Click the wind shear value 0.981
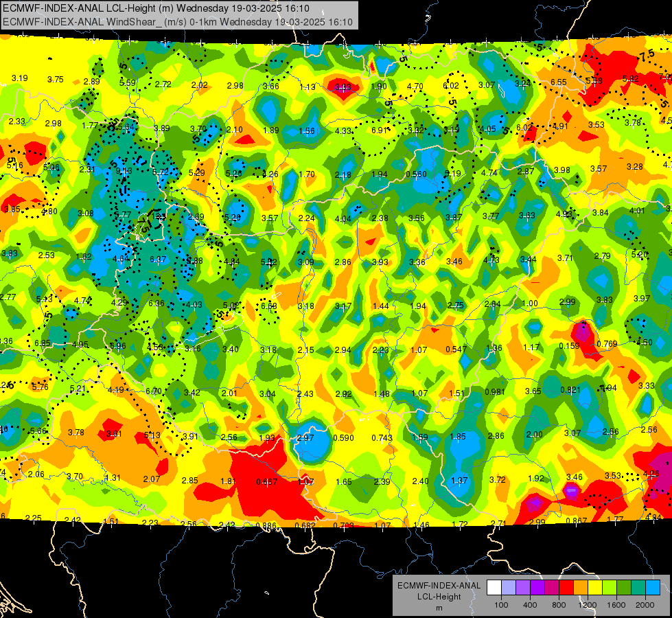 [495, 391]
